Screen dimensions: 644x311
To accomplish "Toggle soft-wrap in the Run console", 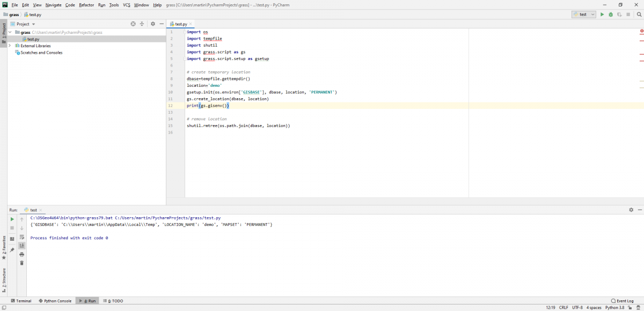I will (22, 236).
